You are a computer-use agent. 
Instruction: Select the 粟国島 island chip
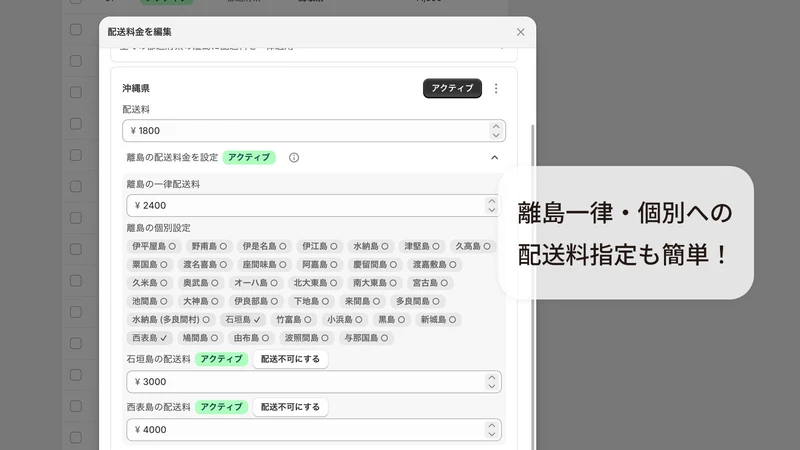(x=149, y=265)
